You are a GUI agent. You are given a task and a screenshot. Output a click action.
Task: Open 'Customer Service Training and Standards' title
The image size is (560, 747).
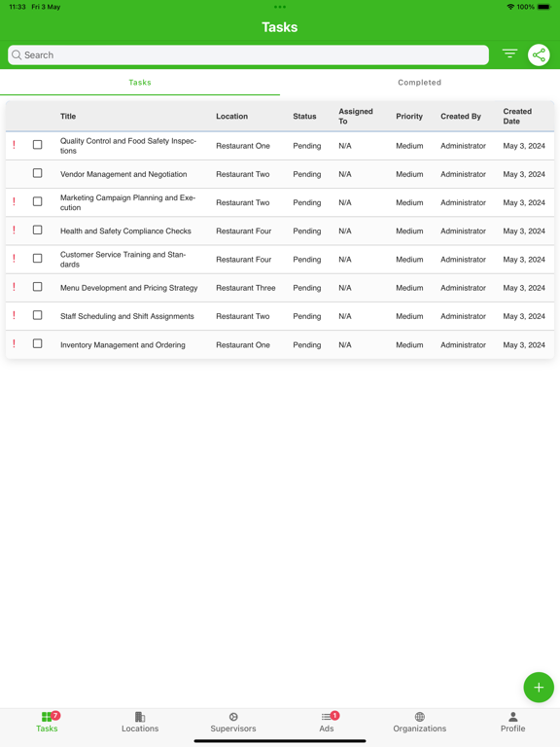(122, 259)
